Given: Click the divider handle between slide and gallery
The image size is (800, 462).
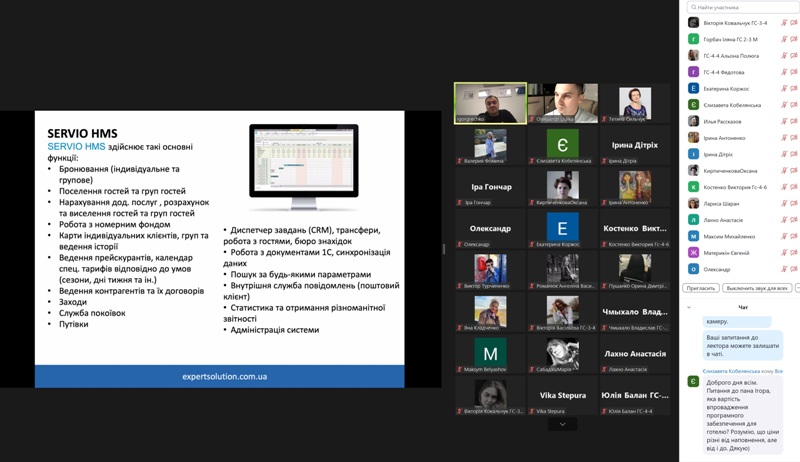Looking at the screenshot, I should 444,249.
